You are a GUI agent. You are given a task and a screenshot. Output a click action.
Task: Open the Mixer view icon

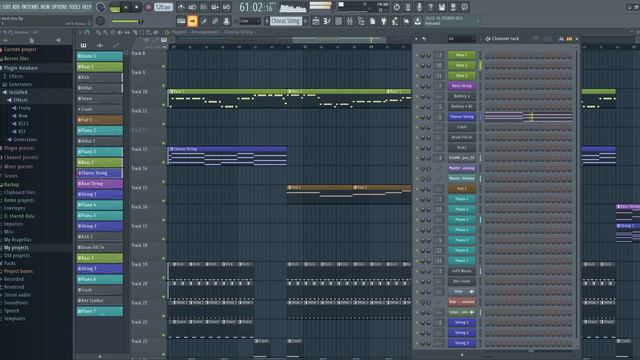click(x=350, y=21)
